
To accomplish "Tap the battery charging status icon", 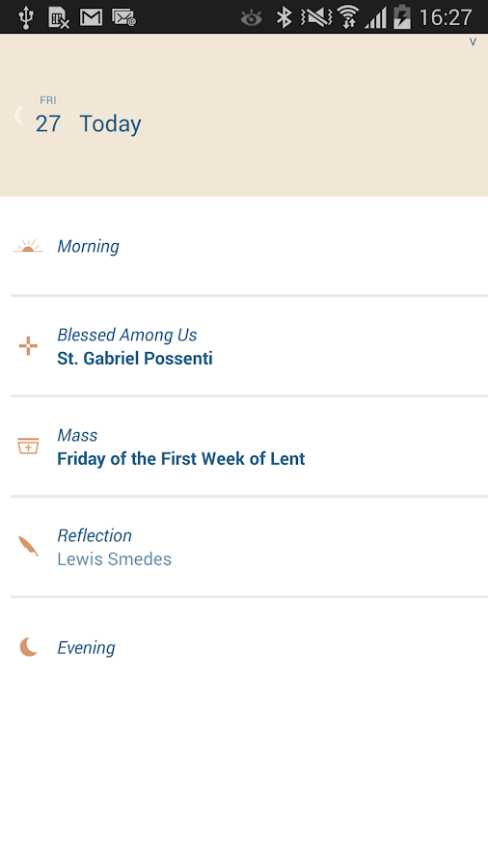I will tap(402, 17).
